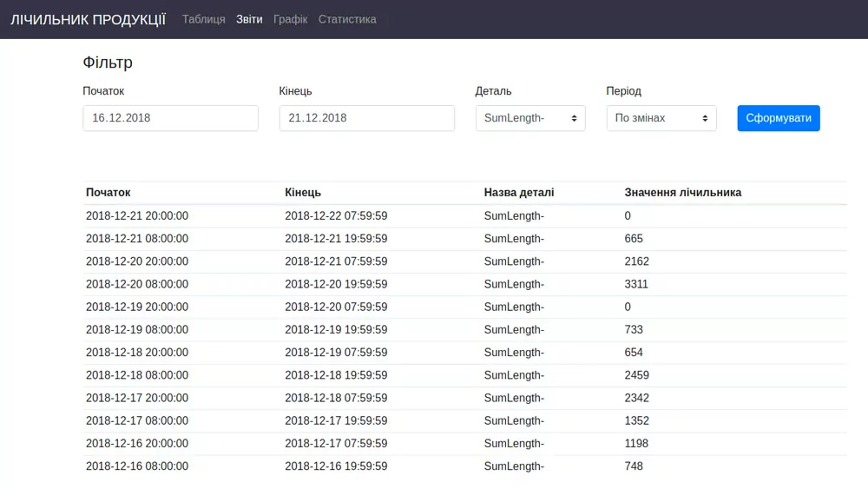868x489 pixels.
Task: Select Початок cell 2018-12-17 20:00:00
Action: click(137, 398)
